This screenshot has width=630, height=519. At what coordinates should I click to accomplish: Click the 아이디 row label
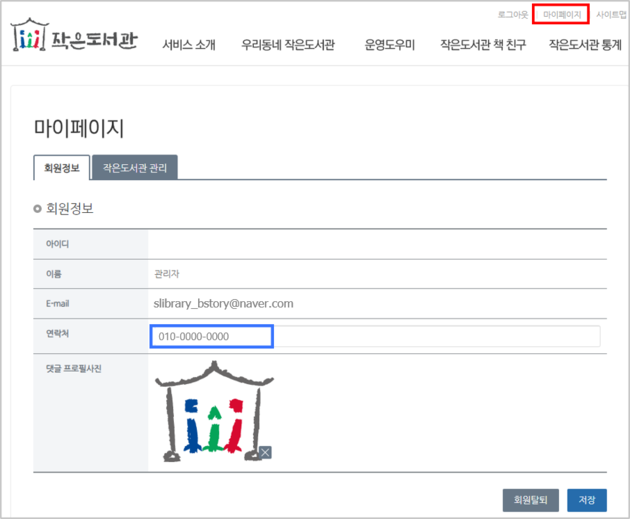(57, 244)
